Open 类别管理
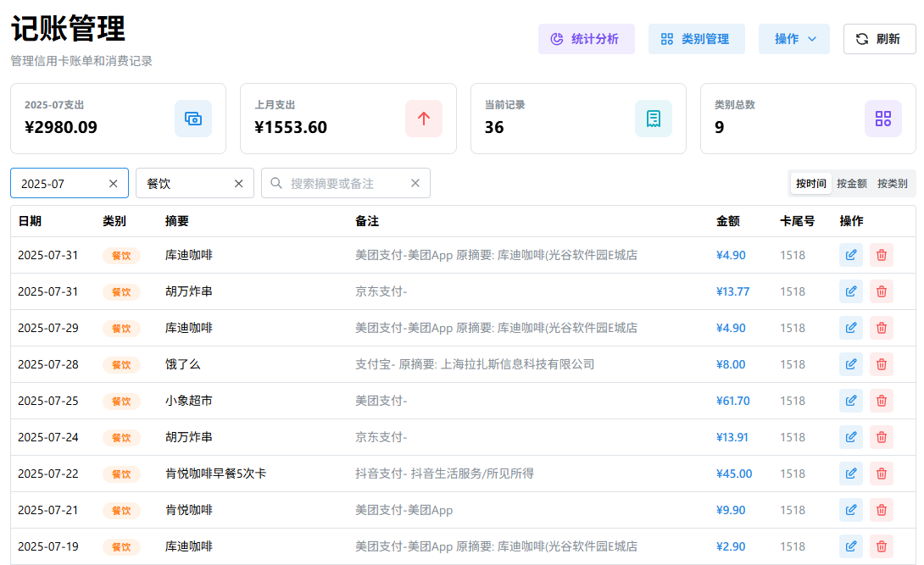924x565 pixels. pyautogui.click(x=696, y=39)
